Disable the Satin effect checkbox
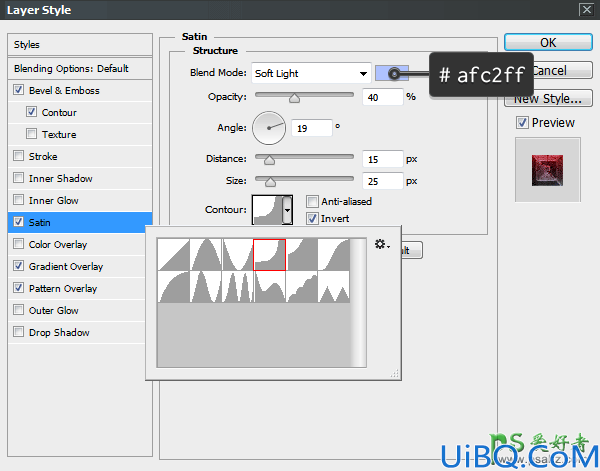The width and height of the screenshot is (600, 471). pyautogui.click(x=18, y=222)
